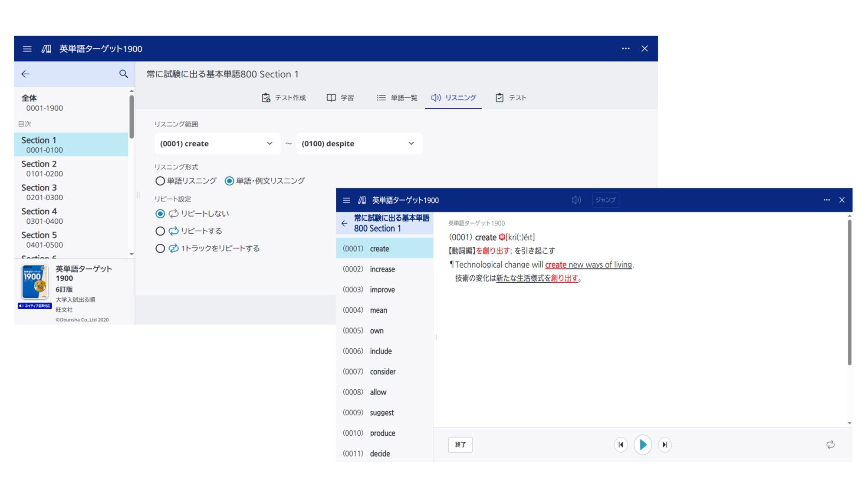Select Section 3 in the table of contents
Viewport: 868px width, 500px height.
click(x=39, y=192)
